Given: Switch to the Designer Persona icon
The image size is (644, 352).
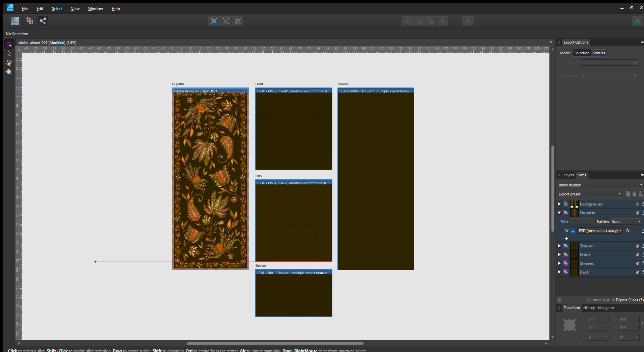Looking at the screenshot, I should pos(15,21).
